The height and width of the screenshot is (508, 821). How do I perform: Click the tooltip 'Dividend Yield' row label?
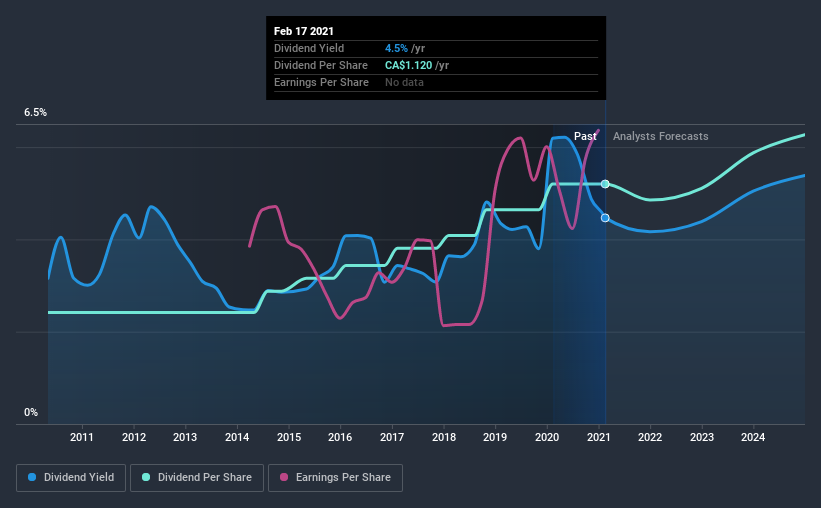pyautogui.click(x=309, y=48)
